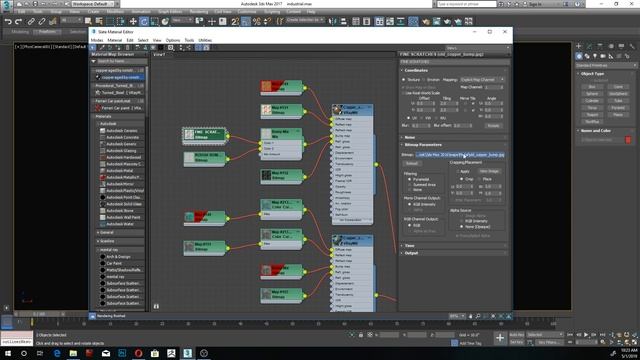Select the Lights category icon
This screenshot has height=360, width=640.
[x=595, y=56]
